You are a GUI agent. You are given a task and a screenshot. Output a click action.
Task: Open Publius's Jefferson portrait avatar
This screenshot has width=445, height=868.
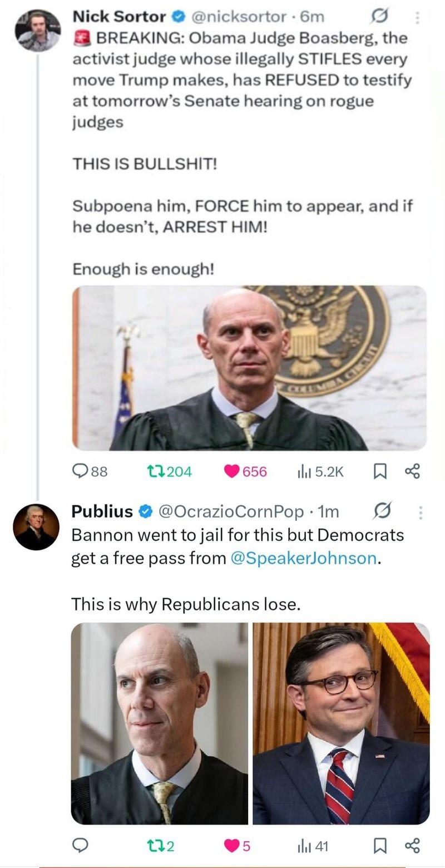coord(36,527)
